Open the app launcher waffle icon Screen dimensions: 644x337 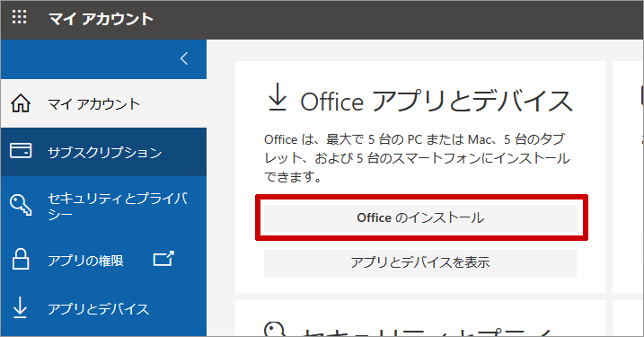19,17
